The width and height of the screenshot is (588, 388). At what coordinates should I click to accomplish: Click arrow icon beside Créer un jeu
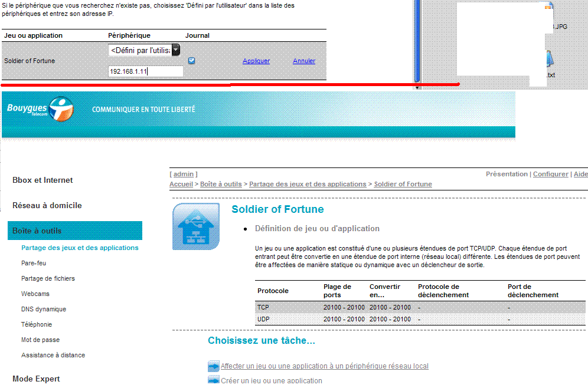(x=213, y=379)
